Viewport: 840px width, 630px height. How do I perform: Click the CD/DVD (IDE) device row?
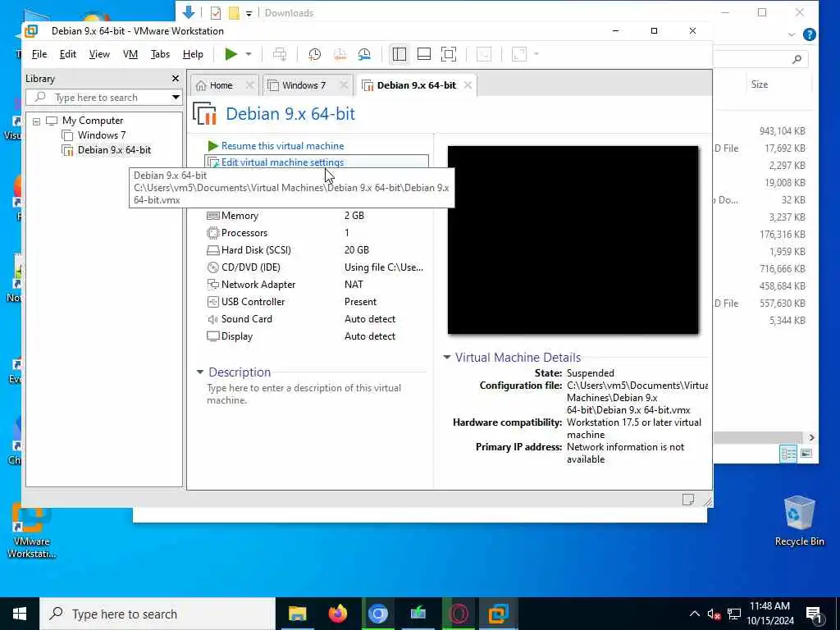click(316, 267)
